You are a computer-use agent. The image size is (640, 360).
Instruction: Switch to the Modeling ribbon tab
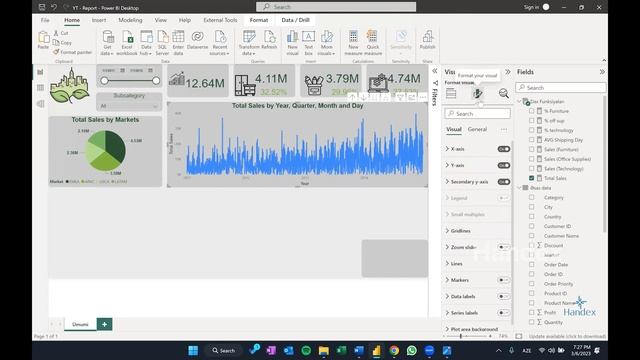pyautogui.click(x=130, y=20)
